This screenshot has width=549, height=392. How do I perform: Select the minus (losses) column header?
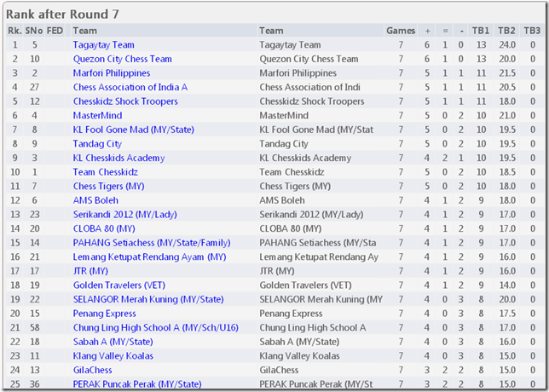tap(462, 31)
